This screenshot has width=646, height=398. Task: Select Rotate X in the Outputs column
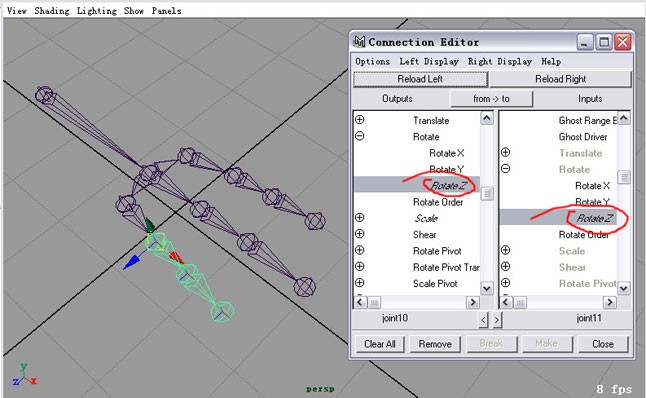point(447,153)
